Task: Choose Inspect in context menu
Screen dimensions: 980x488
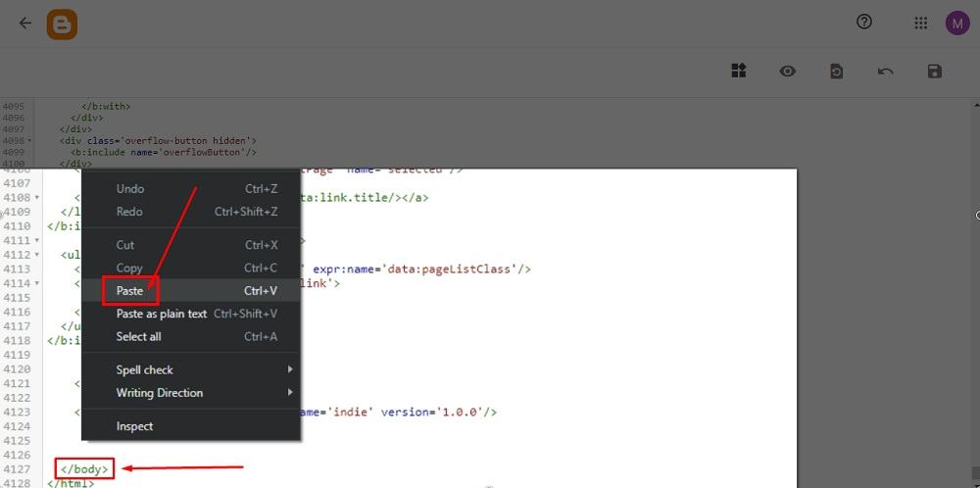Action: (x=191, y=426)
